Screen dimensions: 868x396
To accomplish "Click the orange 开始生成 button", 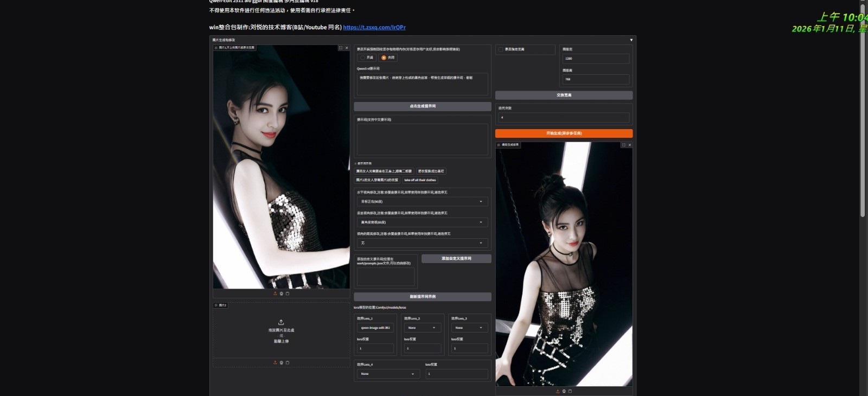I will coord(564,133).
